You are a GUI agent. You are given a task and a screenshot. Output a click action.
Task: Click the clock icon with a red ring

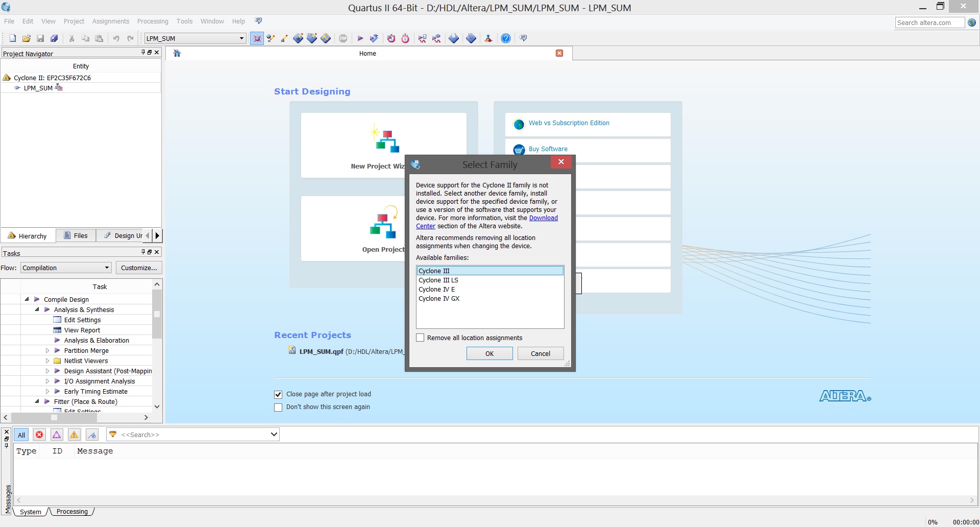click(x=391, y=38)
